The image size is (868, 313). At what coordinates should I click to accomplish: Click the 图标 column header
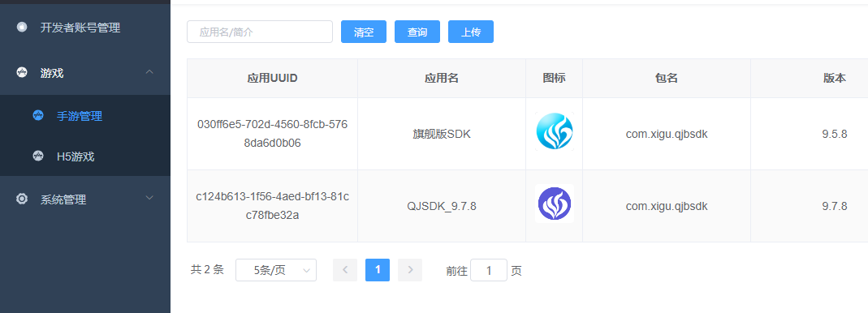[554, 78]
